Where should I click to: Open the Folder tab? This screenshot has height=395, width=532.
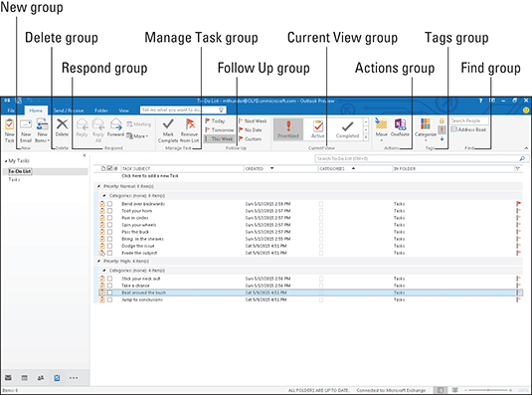(x=101, y=110)
